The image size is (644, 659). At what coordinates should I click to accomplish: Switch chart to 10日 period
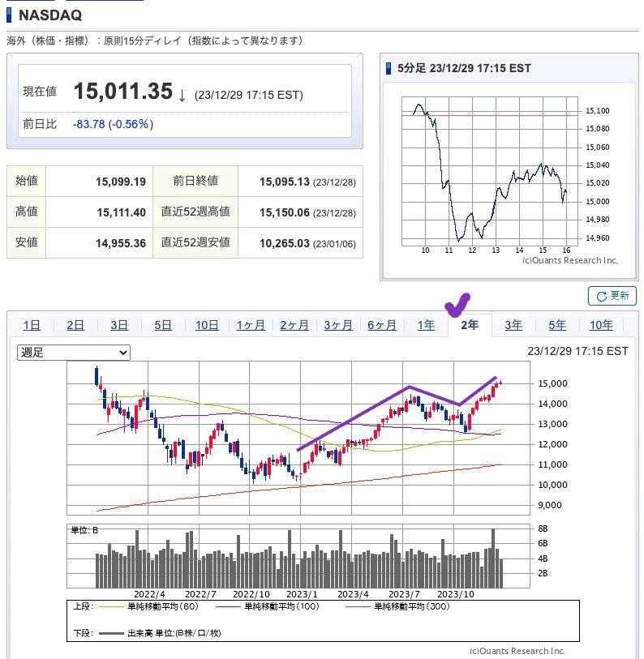click(207, 325)
